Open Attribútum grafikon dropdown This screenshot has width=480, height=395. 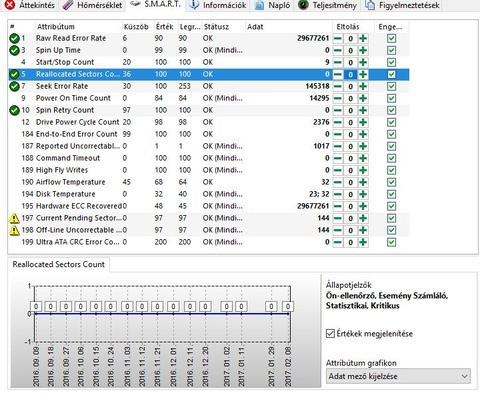[398, 376]
